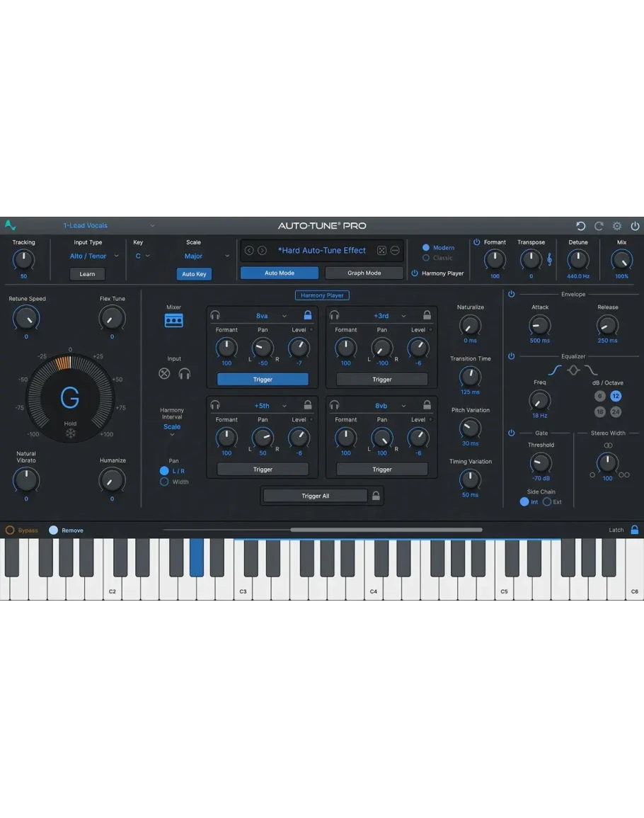Toggle the Formant power button
644x818 pixels.
point(476,242)
